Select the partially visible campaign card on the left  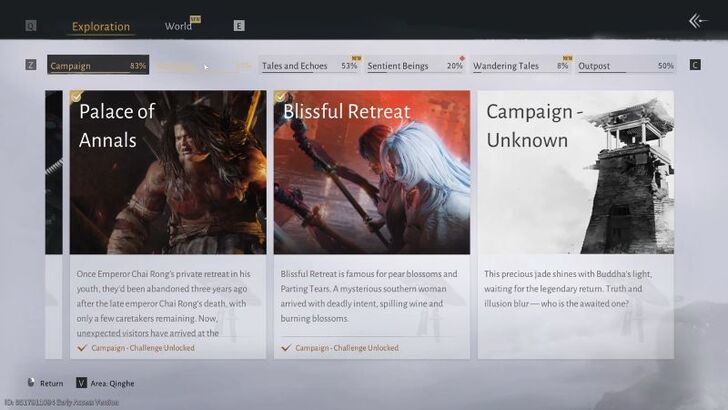pos(54,224)
